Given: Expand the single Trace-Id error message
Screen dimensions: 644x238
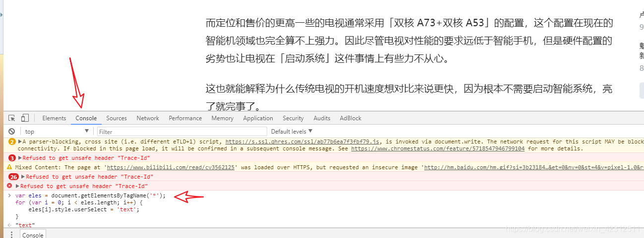Looking at the screenshot, I should click(x=17, y=186).
